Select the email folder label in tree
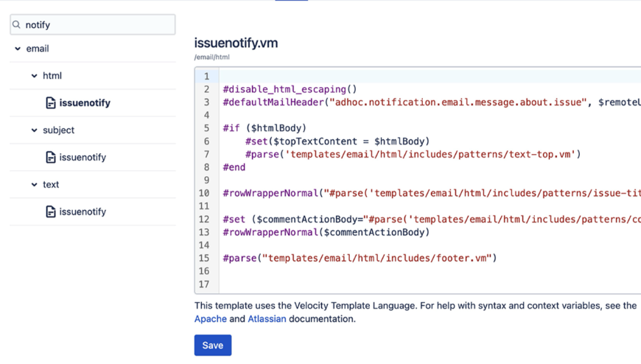 38,49
